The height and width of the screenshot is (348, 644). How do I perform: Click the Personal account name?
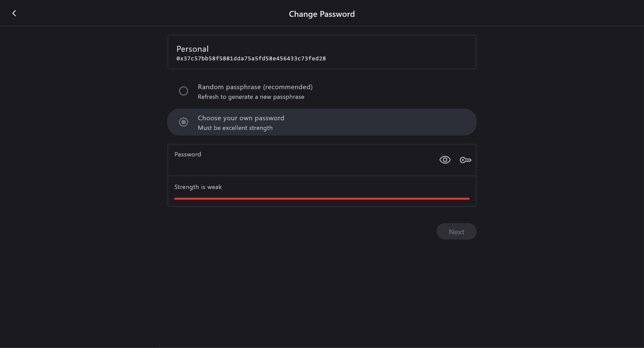coord(192,49)
